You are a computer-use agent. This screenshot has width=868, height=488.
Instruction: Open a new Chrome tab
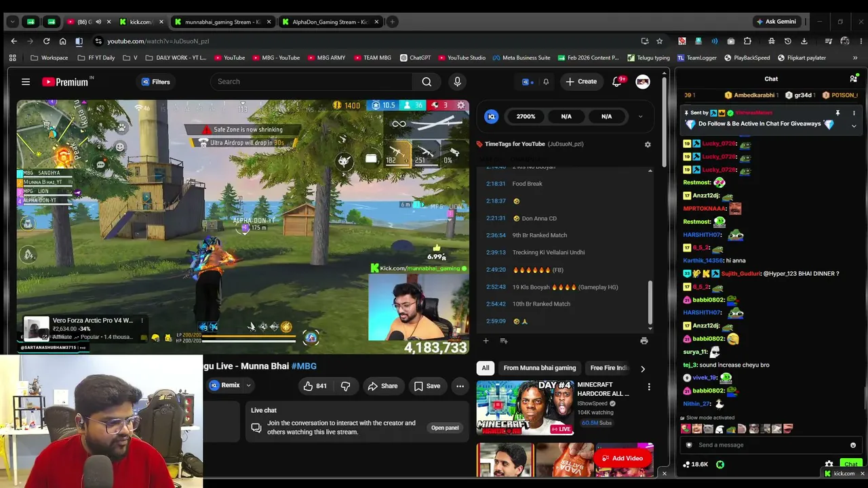[392, 22]
